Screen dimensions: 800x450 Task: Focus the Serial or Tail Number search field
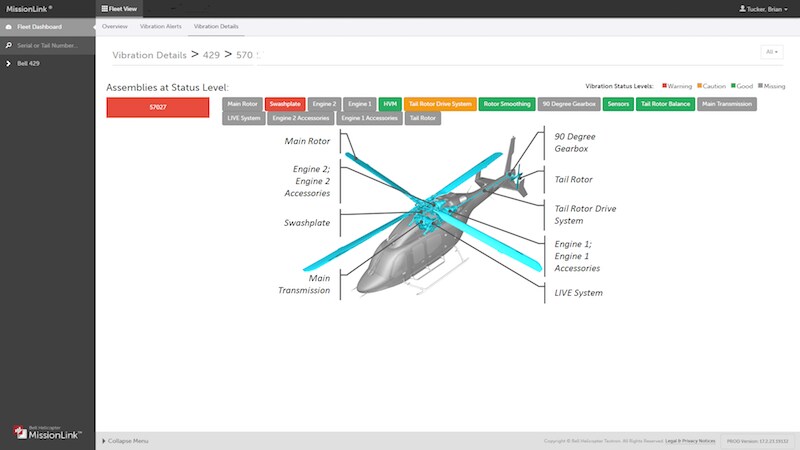(50, 45)
